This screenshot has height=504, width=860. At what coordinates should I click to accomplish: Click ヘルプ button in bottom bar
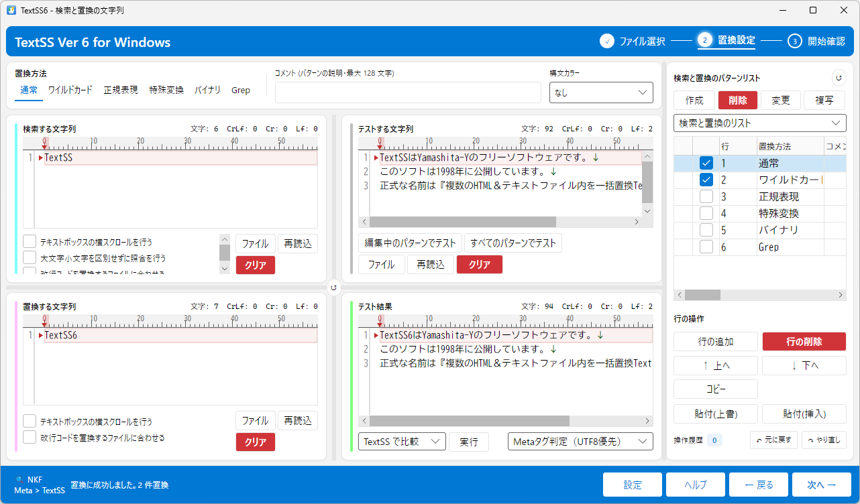pos(696,485)
